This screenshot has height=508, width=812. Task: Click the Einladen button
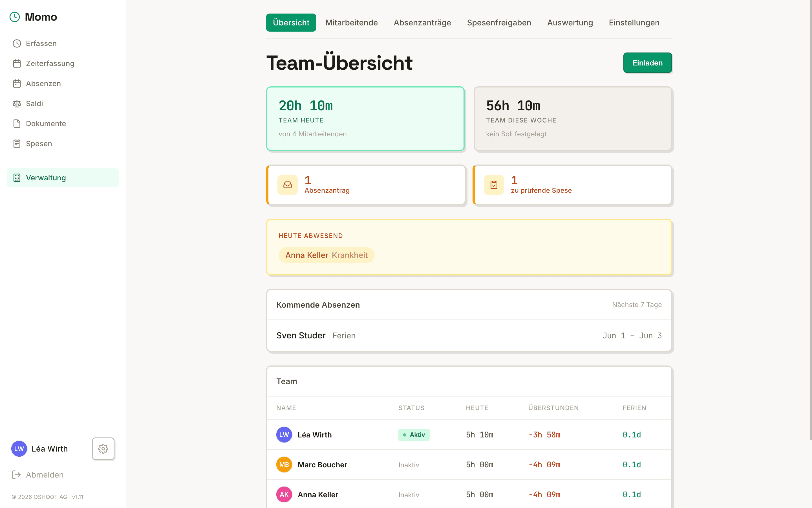click(x=647, y=62)
